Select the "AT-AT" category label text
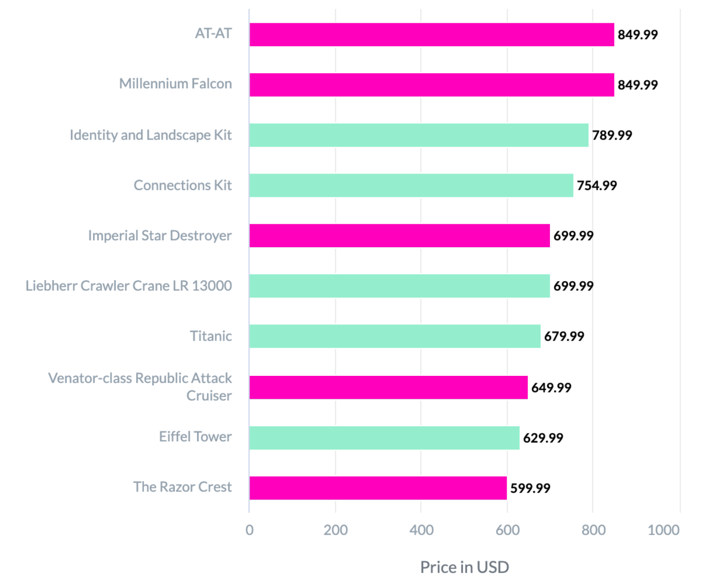 pos(213,33)
